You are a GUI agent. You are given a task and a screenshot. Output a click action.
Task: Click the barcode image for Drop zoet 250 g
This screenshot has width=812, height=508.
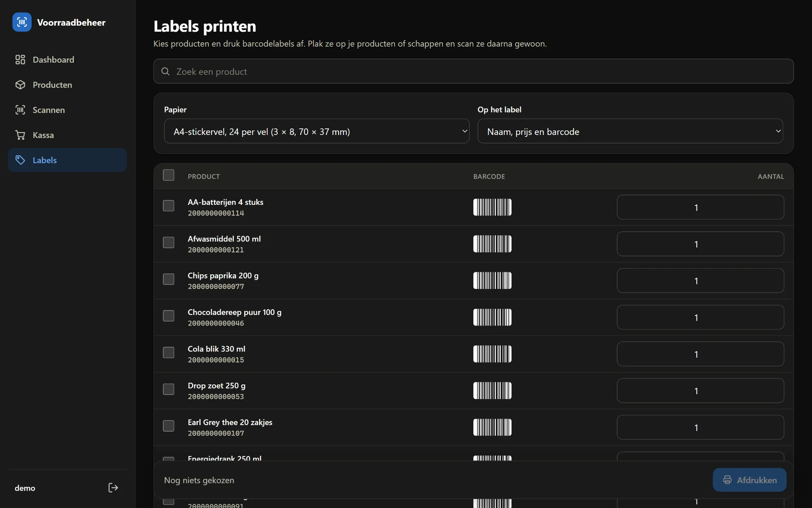[x=492, y=391]
